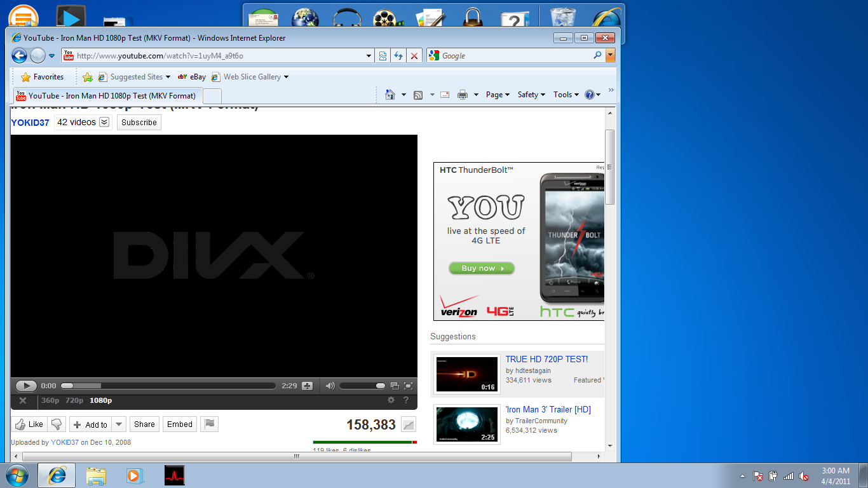The image size is (868, 488).
Task: Click the browser Forward arrow
Action: [x=37, y=56]
